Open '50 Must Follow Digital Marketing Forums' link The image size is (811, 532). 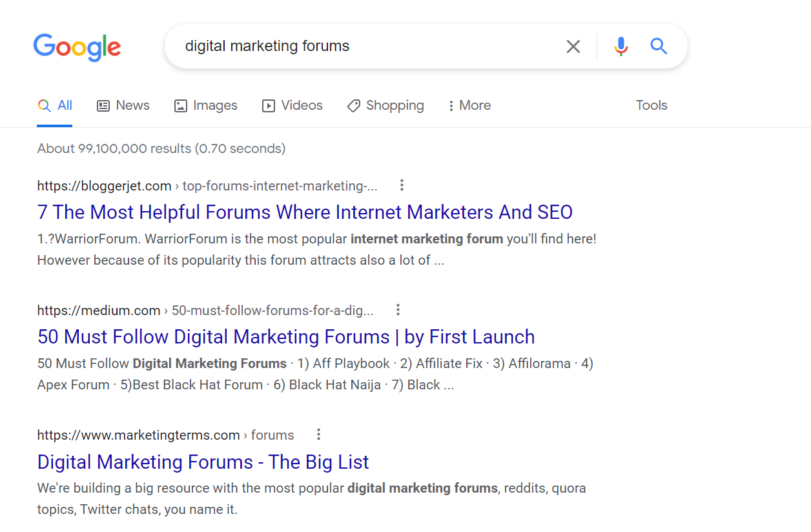(x=286, y=337)
